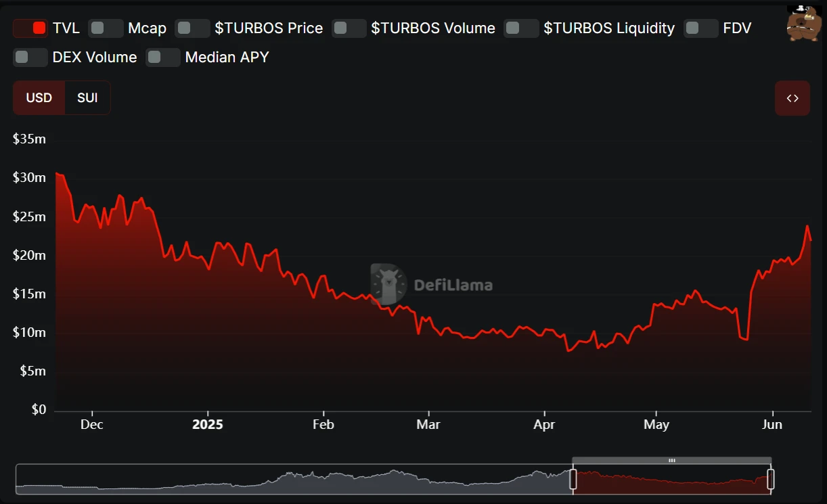Disable the TVL toggle
The height and width of the screenshot is (504, 827).
click(x=30, y=28)
